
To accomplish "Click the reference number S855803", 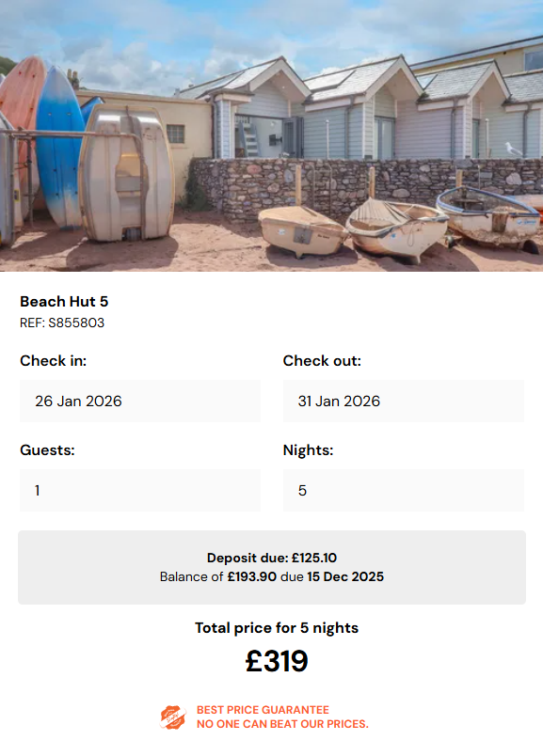I will coord(63,323).
